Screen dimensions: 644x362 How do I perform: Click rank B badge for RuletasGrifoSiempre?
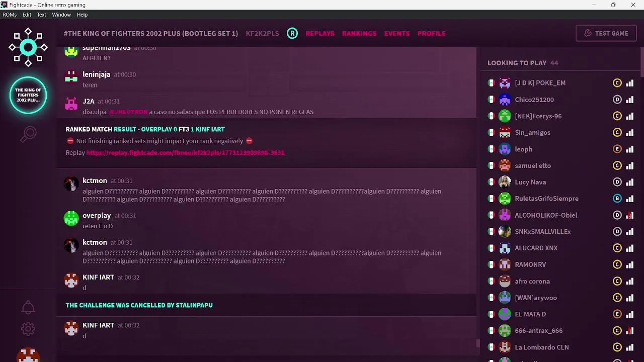[x=617, y=199]
